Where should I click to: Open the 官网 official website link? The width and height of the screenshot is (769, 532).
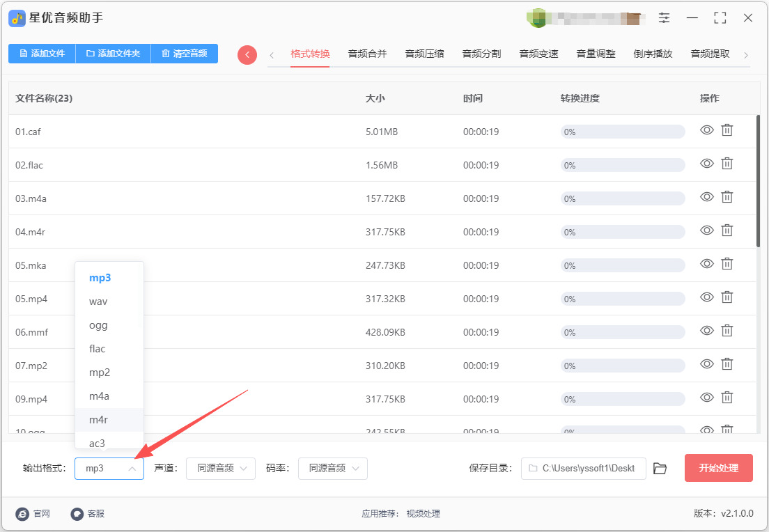(x=33, y=513)
